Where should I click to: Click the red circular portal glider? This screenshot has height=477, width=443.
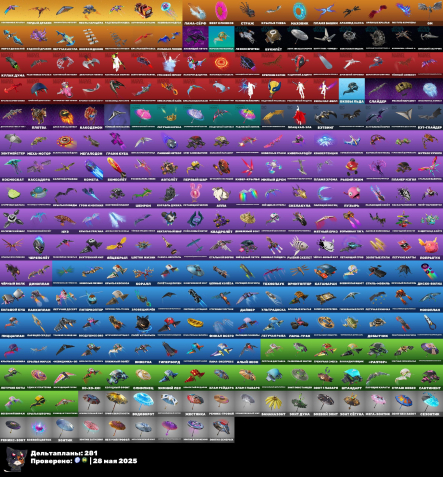click(221, 63)
